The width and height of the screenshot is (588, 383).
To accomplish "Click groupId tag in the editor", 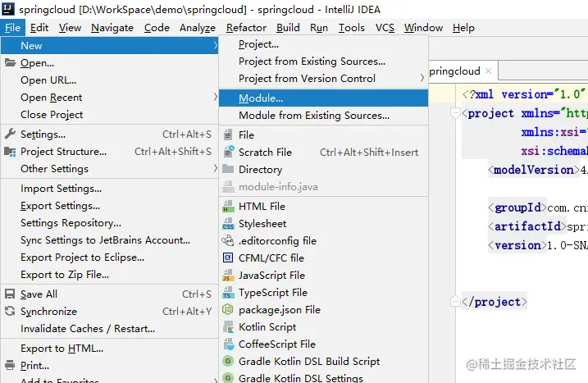I will click(517, 207).
